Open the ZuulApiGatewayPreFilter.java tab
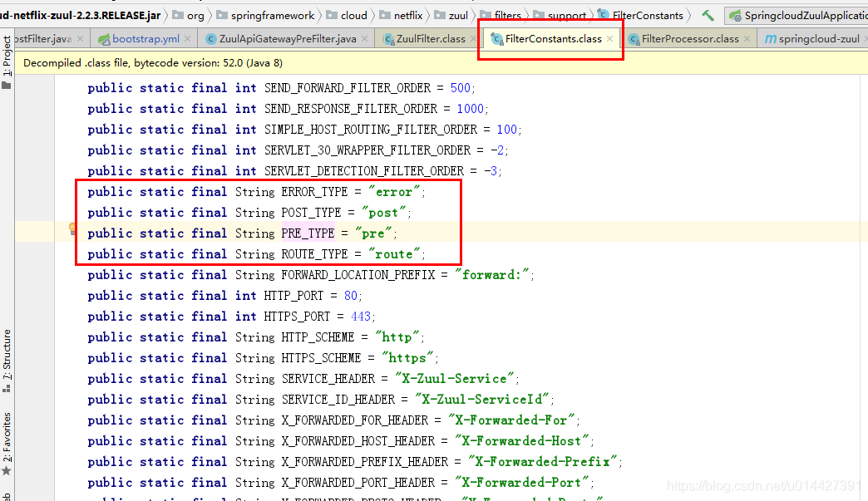Image resolution: width=868 pixels, height=501 pixels. pyautogui.click(x=288, y=39)
